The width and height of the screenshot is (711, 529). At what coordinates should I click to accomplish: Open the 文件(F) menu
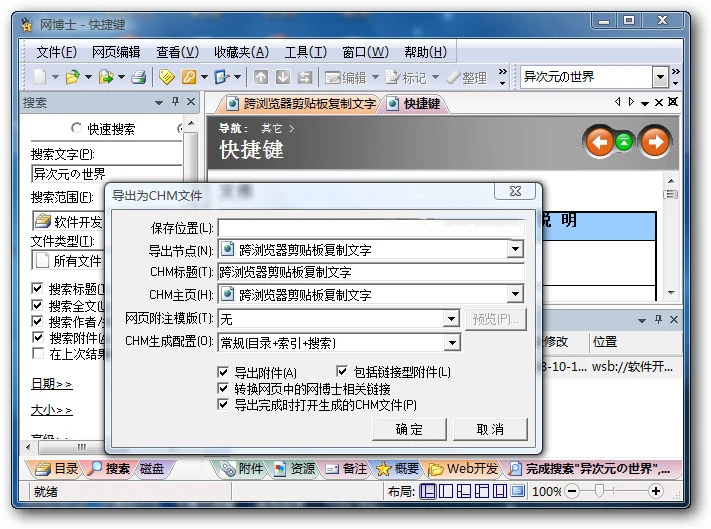pos(56,52)
